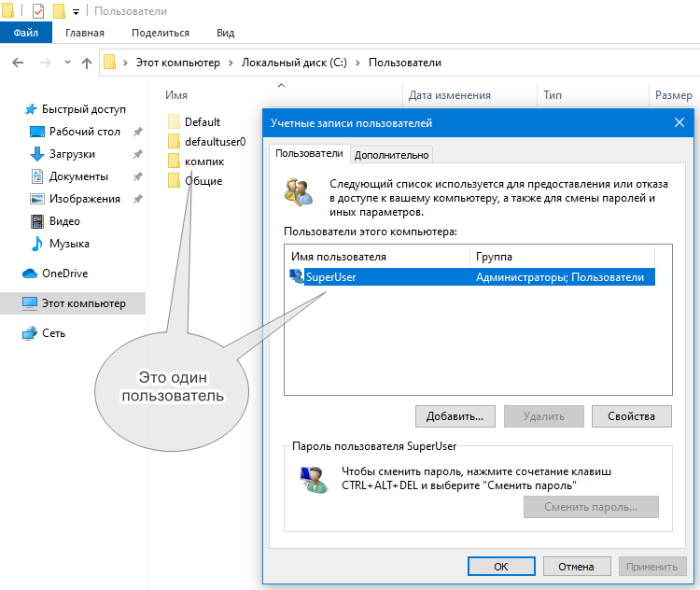Open the quick access toolbar customize arrow
This screenshot has height=590, width=700.
[x=76, y=12]
